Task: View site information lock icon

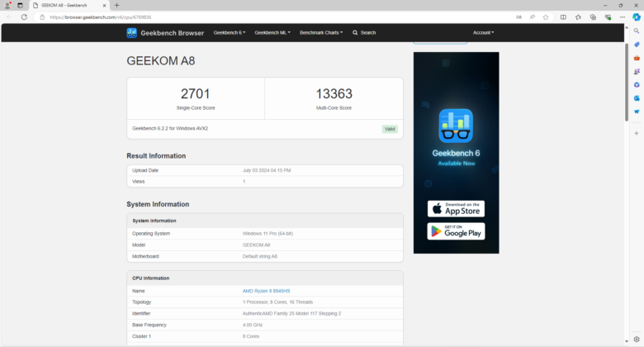Action: coord(42,17)
